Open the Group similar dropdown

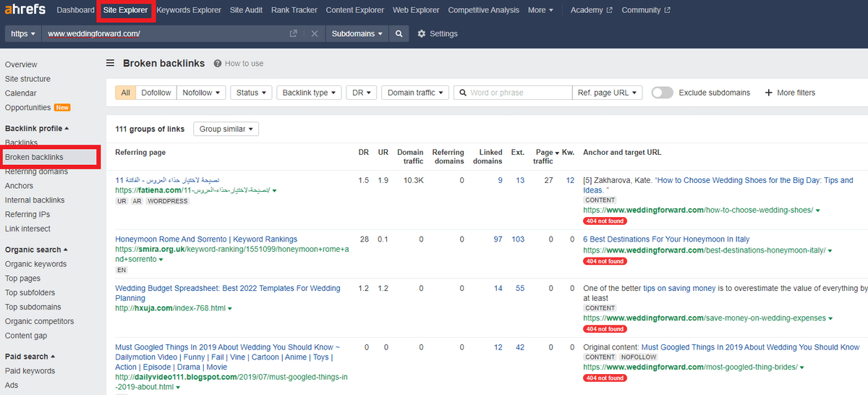point(226,129)
